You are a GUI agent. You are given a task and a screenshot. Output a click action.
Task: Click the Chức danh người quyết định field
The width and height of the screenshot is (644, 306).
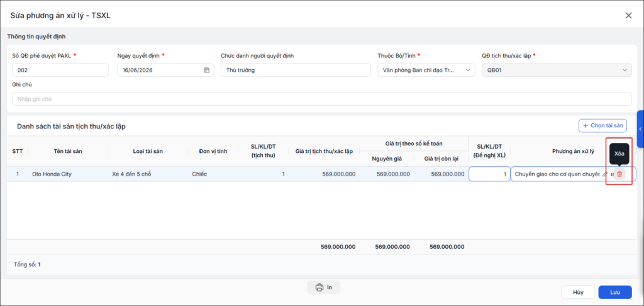[296, 70]
